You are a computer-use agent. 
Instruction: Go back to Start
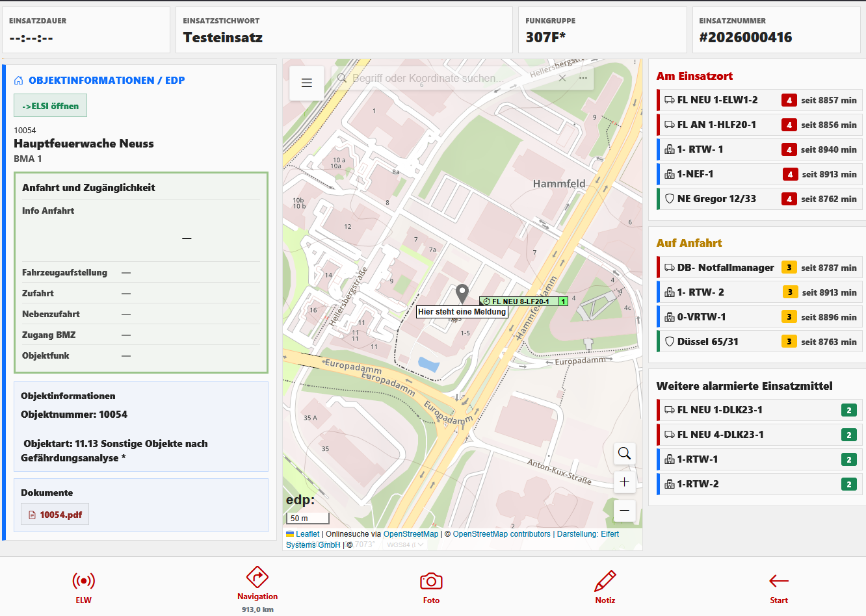click(778, 587)
